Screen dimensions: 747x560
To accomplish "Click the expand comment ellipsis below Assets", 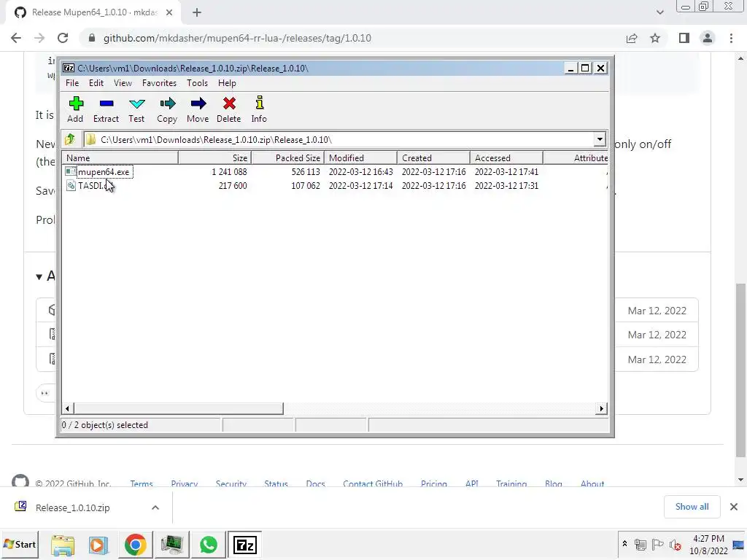I will coord(44,393).
